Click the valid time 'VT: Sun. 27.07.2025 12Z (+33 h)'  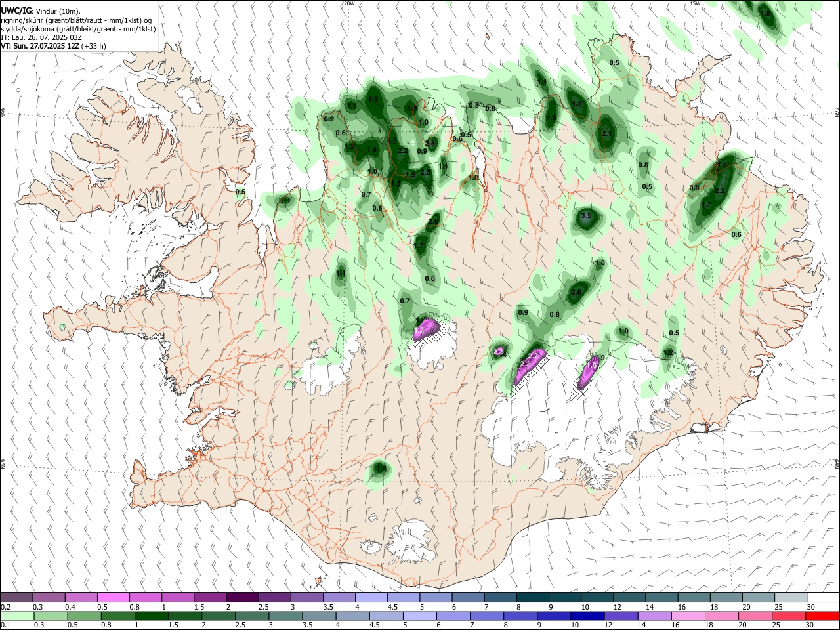click(53, 46)
